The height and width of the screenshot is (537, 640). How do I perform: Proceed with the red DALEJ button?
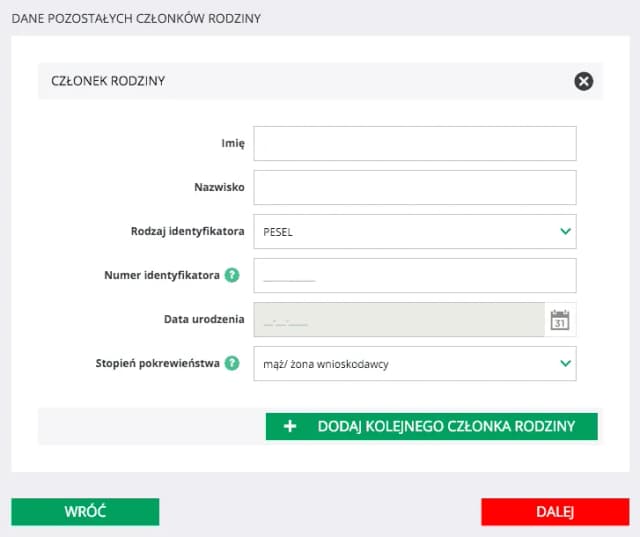554,511
